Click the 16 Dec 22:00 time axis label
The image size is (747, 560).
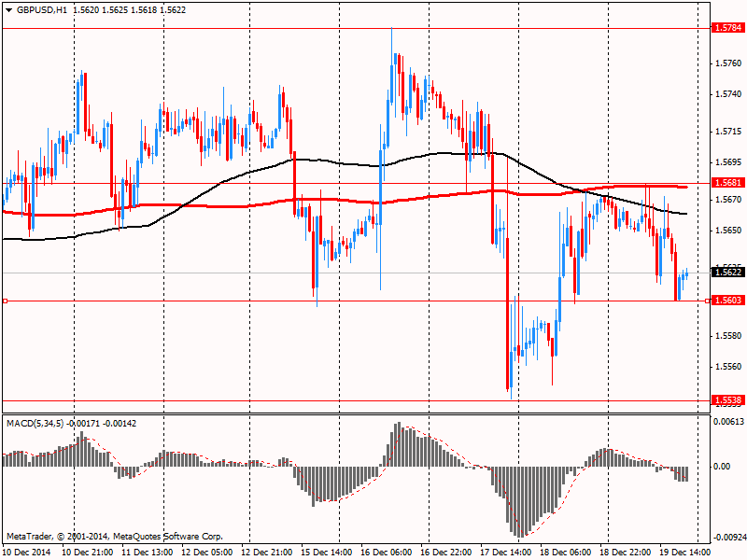446,552
